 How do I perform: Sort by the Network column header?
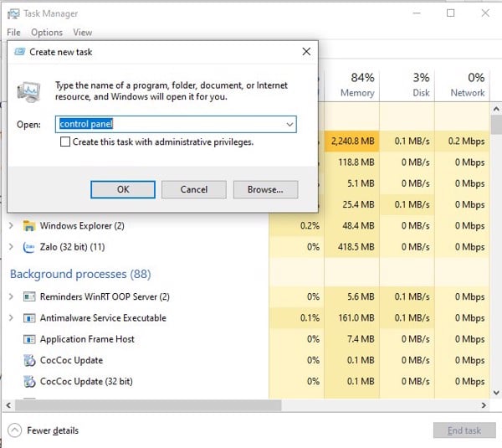[462, 85]
